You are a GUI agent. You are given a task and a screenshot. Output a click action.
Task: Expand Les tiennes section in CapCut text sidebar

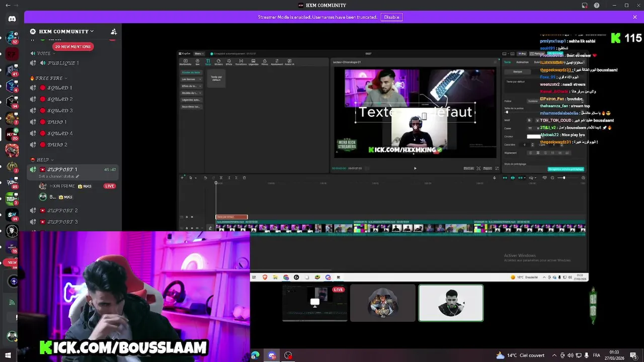[191, 79]
